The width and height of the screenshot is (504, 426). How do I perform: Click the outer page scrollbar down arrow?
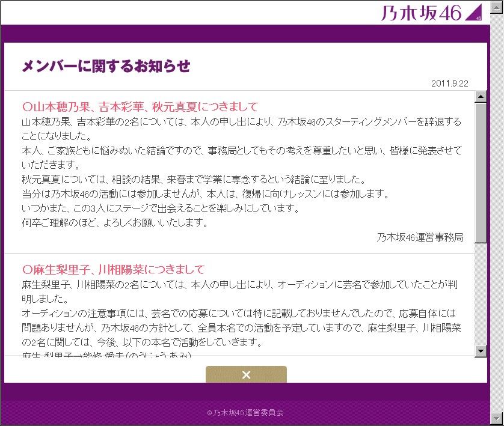coord(497,418)
